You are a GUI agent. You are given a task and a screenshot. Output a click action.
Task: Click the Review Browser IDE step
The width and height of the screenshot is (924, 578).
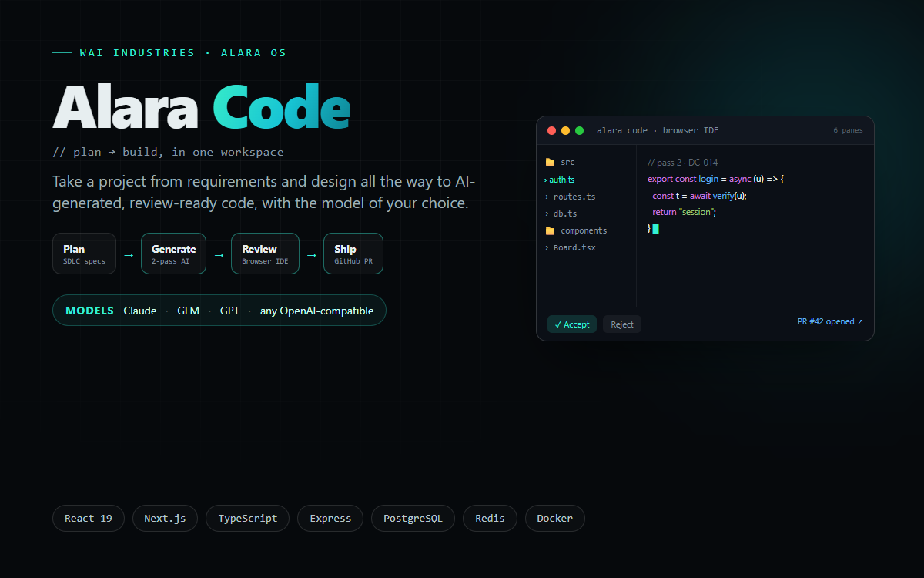point(265,254)
